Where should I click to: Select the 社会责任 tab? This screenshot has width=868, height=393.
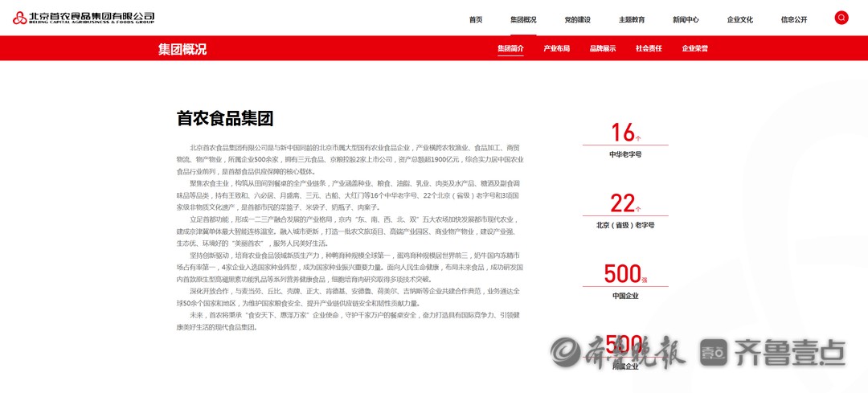pos(649,48)
